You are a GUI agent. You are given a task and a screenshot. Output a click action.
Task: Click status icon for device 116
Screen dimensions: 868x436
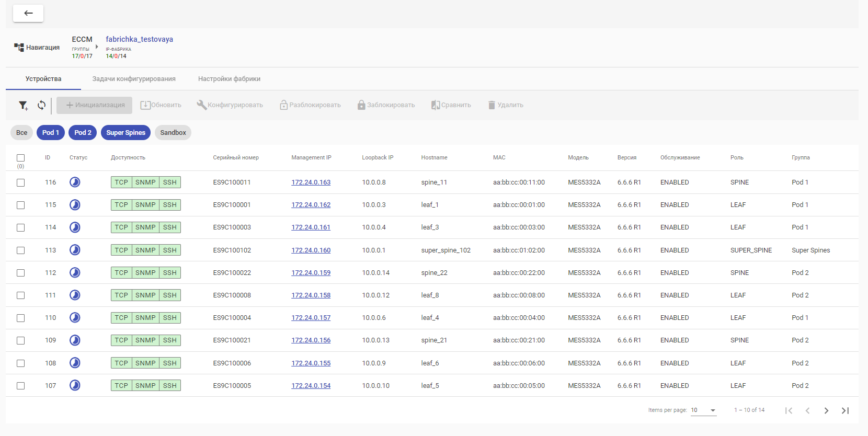[75, 182]
